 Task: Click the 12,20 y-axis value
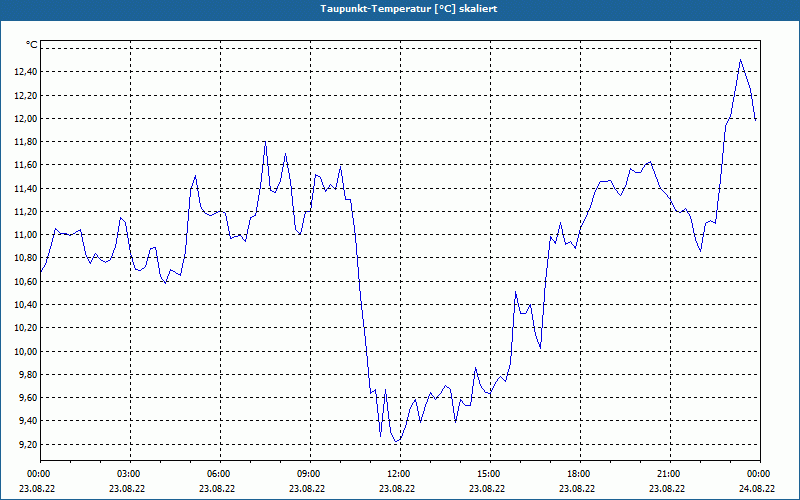(x=26, y=95)
